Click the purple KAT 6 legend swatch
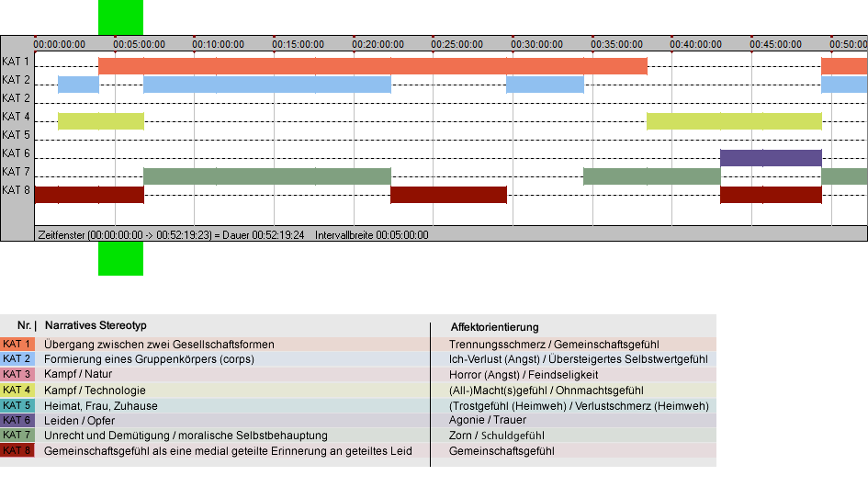868x487 pixels. pyautogui.click(x=17, y=420)
